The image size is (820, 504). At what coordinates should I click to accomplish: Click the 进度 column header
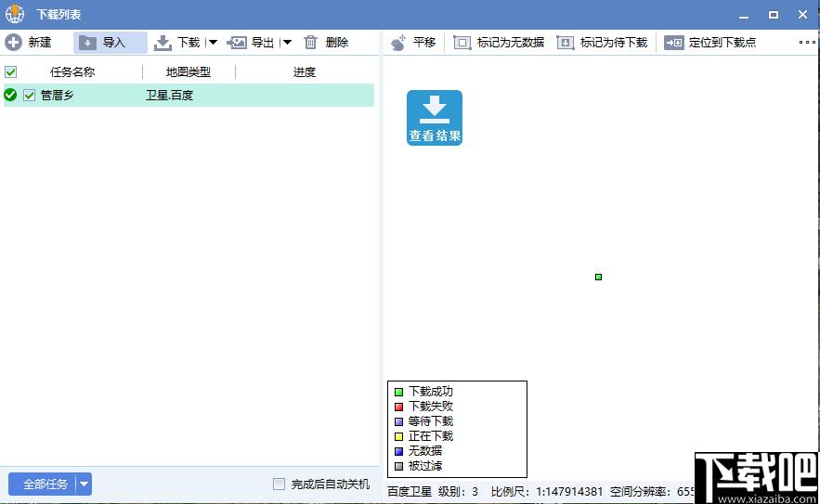click(305, 72)
